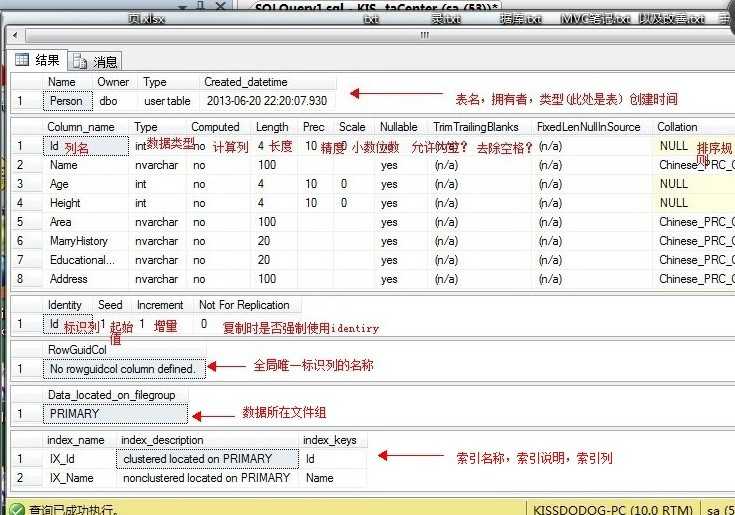Image resolution: width=735 pixels, height=515 pixels.
Task: Switch to the 结果 results tab
Action: point(37,60)
